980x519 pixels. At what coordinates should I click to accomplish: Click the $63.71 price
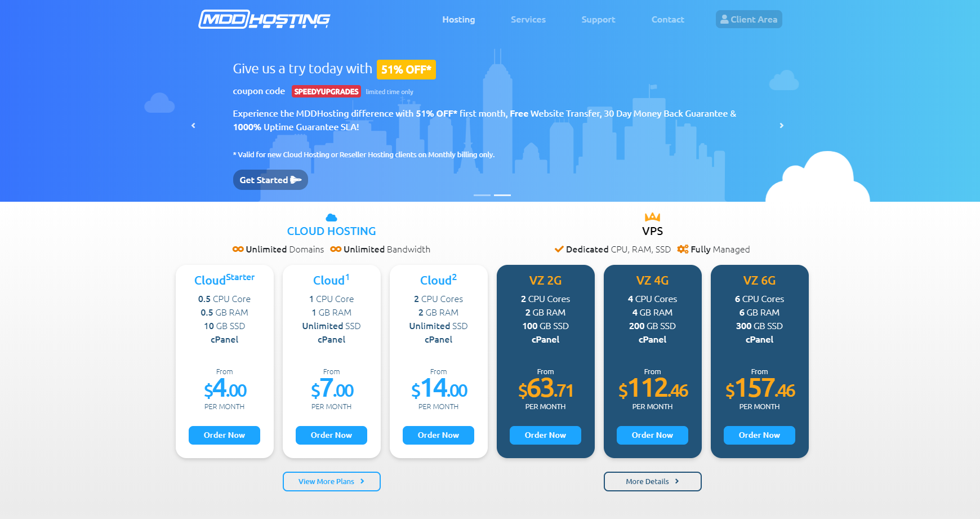546,389
